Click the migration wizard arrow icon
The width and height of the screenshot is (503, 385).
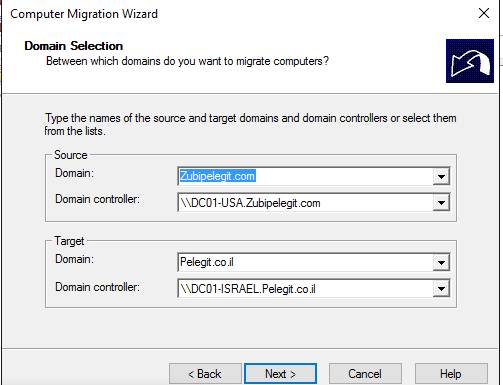[470, 61]
